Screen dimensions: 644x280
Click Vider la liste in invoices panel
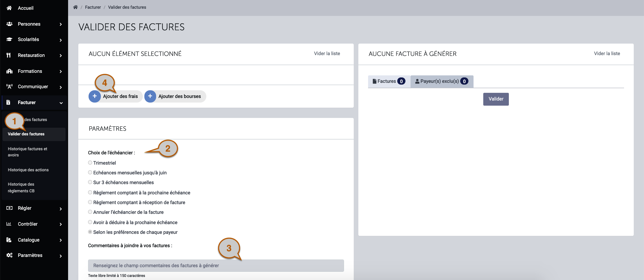coord(607,53)
